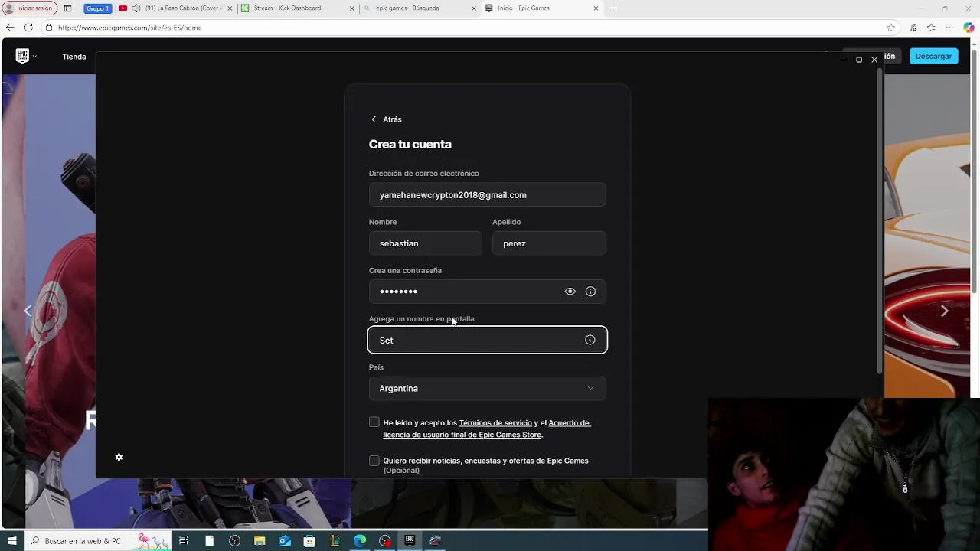This screenshot has width=980, height=551.
Task: Click the Epic Games logo in site header
Action: click(x=22, y=56)
